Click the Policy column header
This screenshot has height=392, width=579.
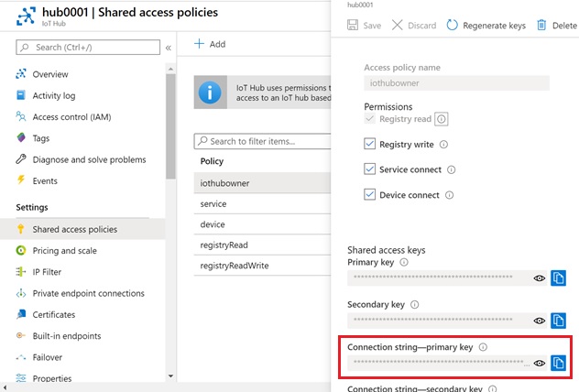212,161
